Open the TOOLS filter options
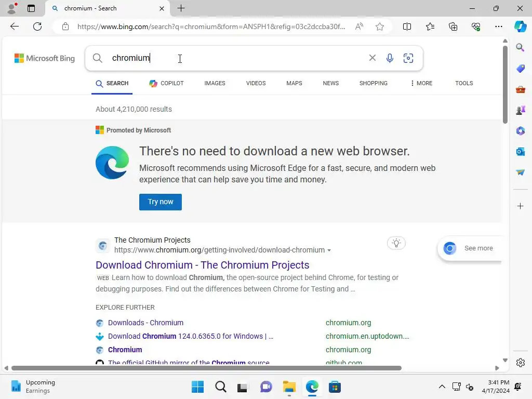The height and width of the screenshot is (399, 532). (464, 83)
